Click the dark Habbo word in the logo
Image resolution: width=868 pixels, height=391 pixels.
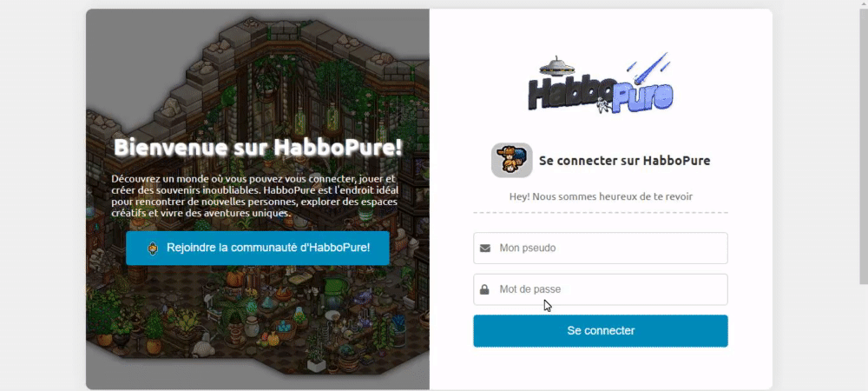(570, 91)
